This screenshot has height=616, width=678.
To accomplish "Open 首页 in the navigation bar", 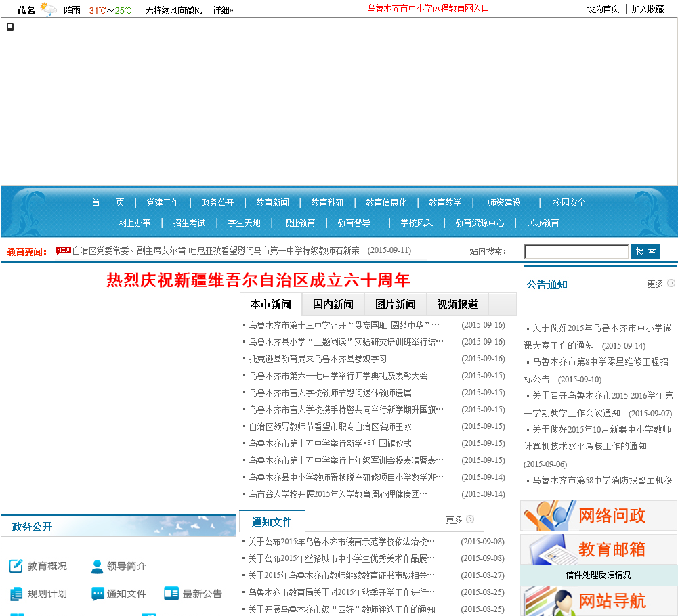I will 108,202.
